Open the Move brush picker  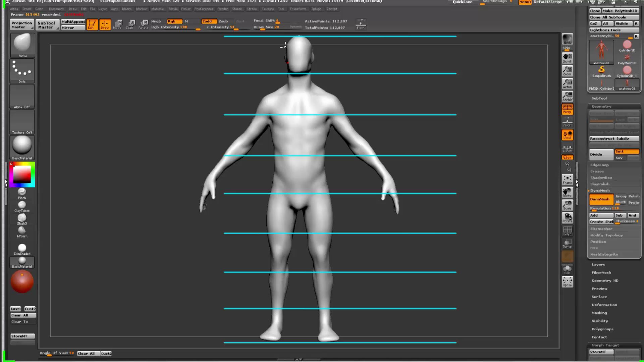click(x=22, y=45)
